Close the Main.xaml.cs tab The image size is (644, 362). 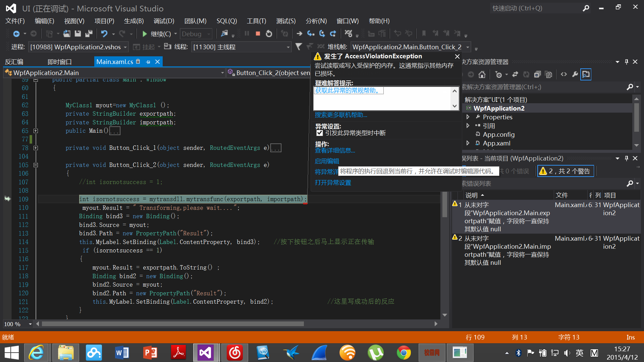coord(157,62)
